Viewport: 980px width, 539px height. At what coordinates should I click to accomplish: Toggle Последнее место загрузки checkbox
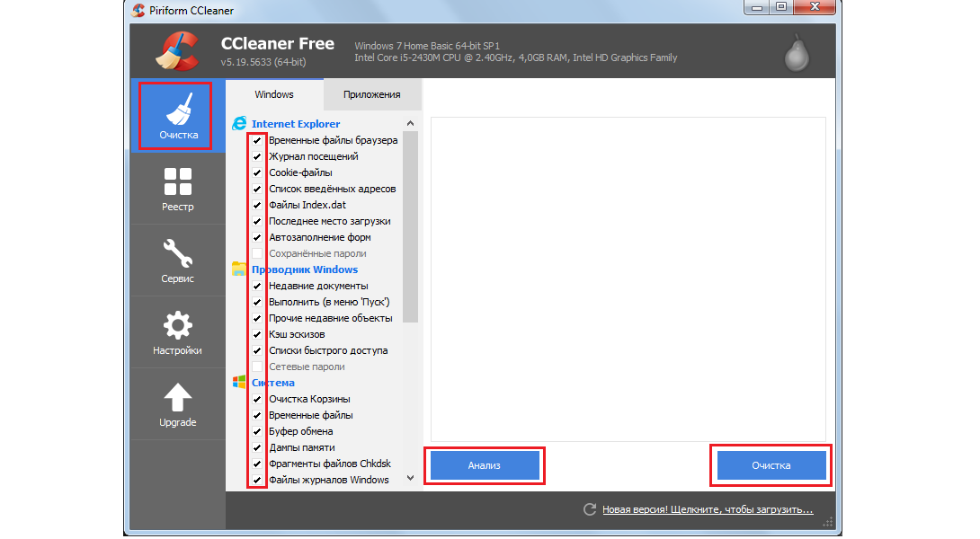click(x=257, y=222)
